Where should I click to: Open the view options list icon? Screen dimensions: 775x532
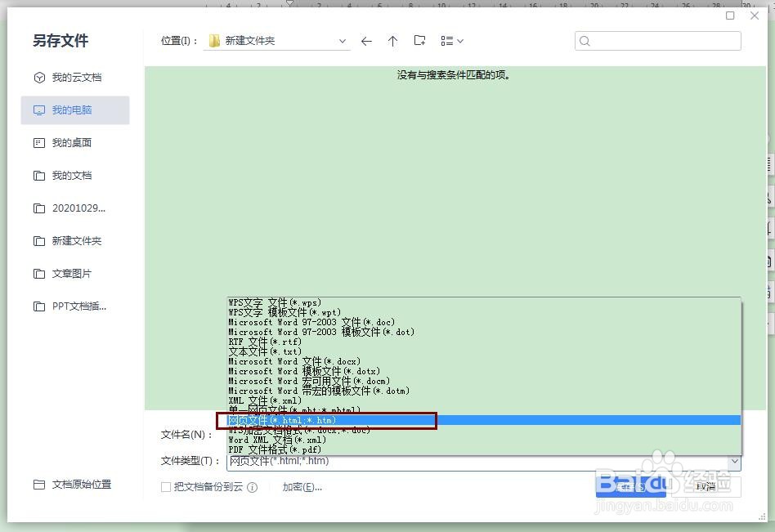pos(446,40)
